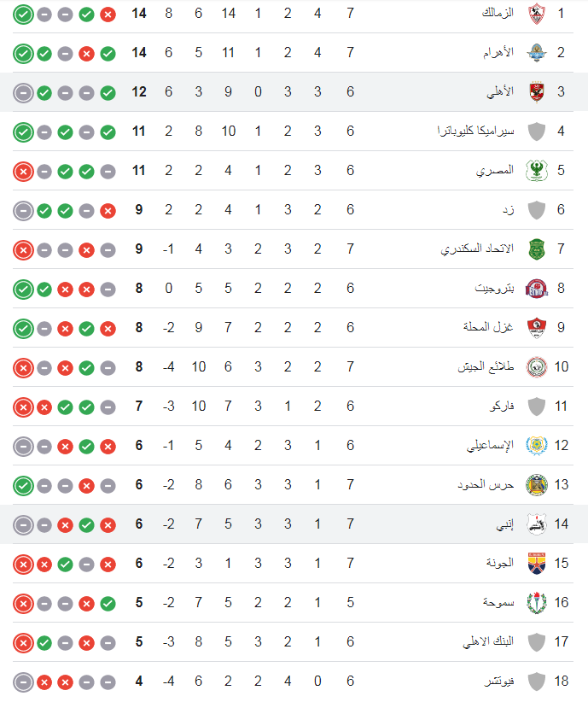Open the Haras El Hodoud team link
This screenshot has width=588, height=708.
pos(486,484)
